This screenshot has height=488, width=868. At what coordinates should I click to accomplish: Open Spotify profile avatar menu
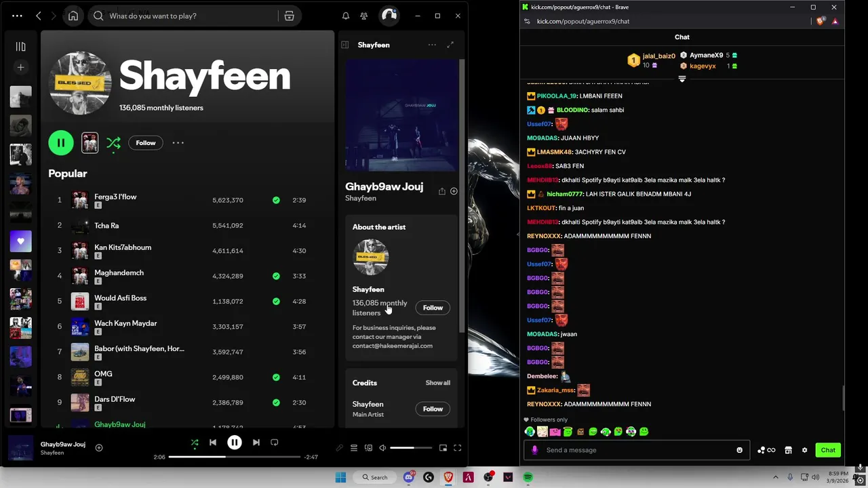[x=389, y=16]
